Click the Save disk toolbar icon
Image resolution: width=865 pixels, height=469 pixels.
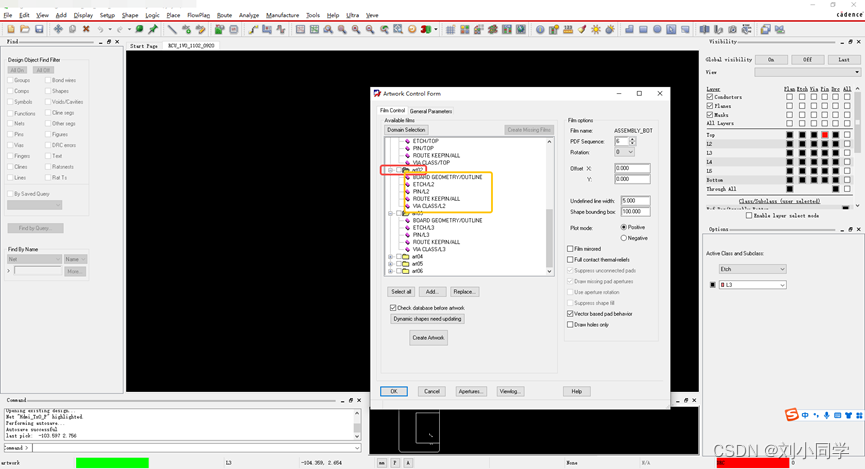(x=39, y=29)
